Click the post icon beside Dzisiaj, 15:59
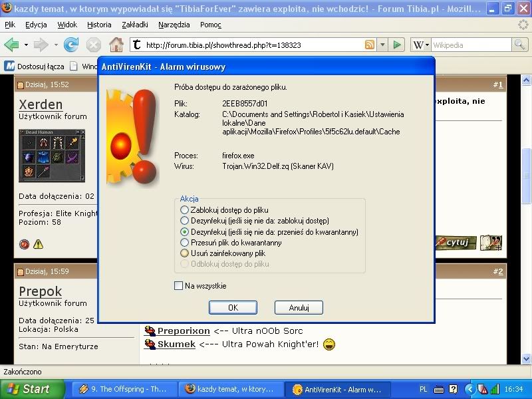Image resolution: width=532 pixels, height=399 pixels. click(x=21, y=272)
